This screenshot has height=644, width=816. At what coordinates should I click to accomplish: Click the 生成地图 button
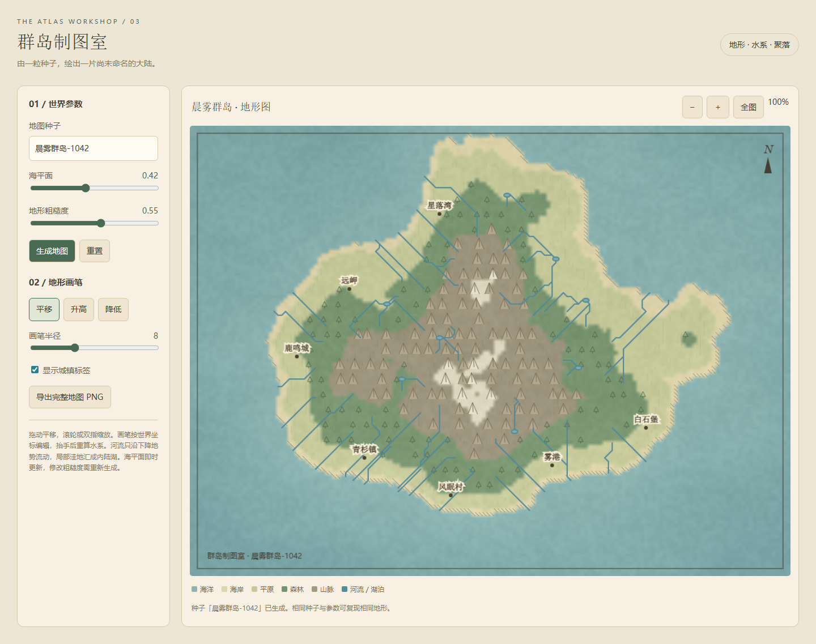[x=52, y=251]
